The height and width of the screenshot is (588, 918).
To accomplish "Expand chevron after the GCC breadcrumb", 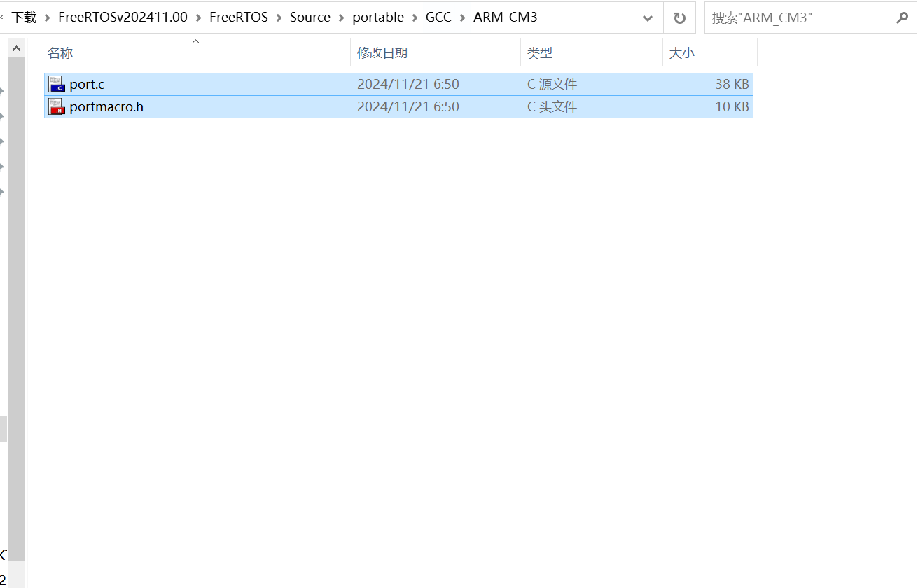I will coord(463,17).
